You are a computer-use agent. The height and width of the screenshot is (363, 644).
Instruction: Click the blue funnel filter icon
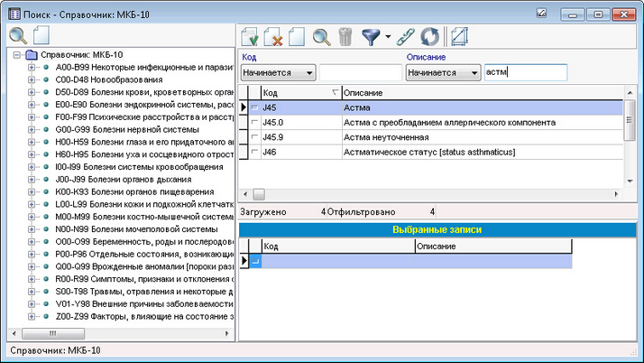[x=371, y=37]
